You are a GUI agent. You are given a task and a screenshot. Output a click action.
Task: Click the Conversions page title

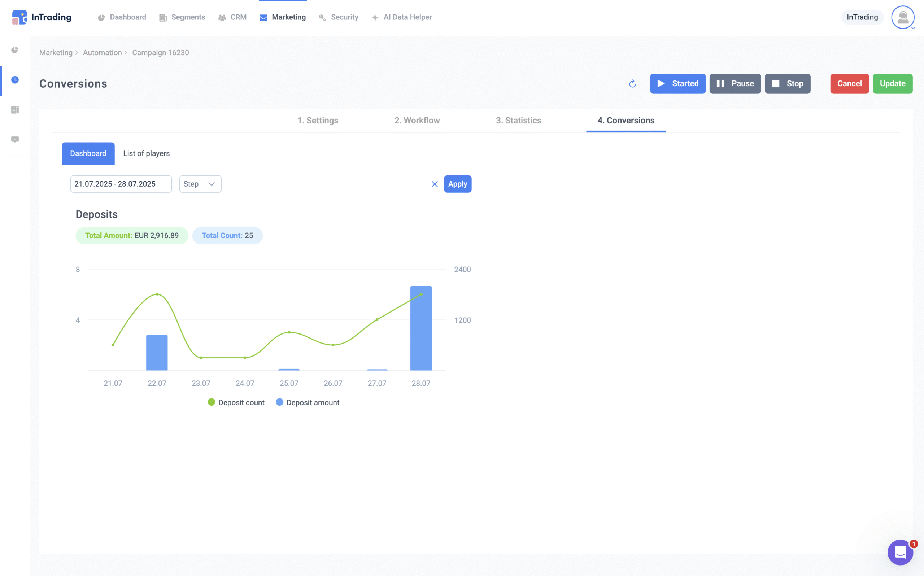point(73,84)
